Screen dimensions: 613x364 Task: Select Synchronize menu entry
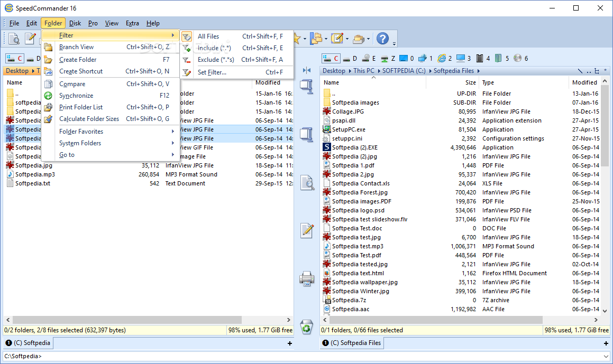pyautogui.click(x=110, y=96)
